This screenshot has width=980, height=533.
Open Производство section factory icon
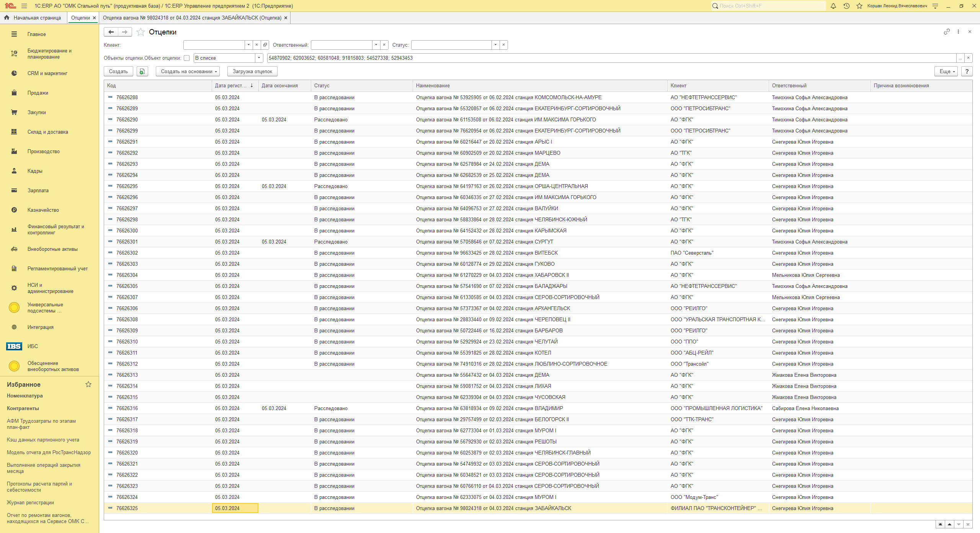(x=14, y=151)
